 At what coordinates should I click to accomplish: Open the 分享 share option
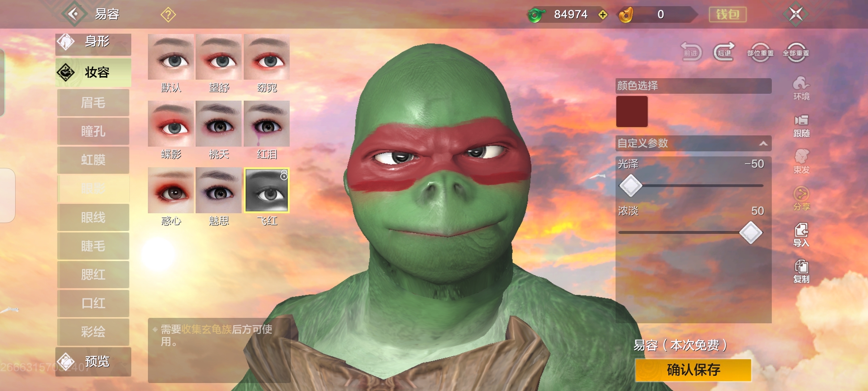[801, 198]
